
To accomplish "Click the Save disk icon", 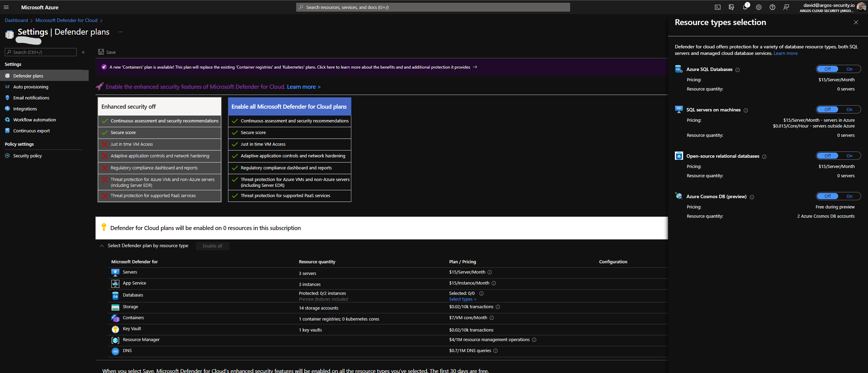I will tap(101, 52).
